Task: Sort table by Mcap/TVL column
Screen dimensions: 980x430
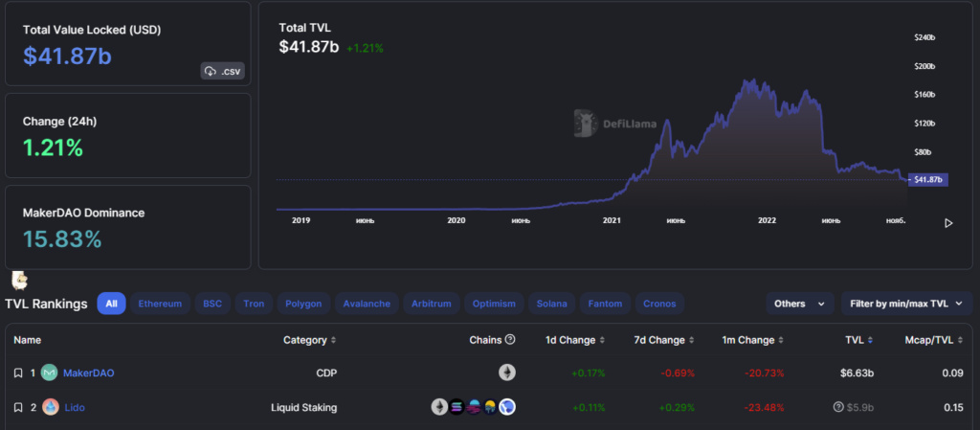Action: 934,340
